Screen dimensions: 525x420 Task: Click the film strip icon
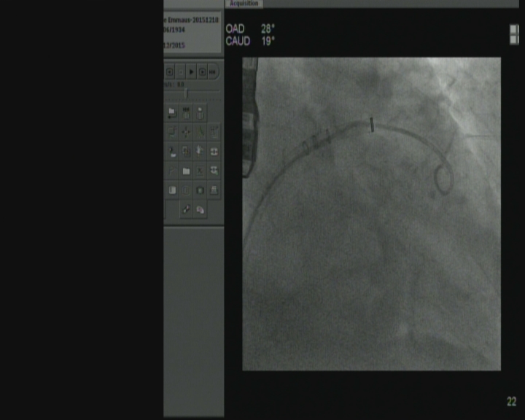point(214,152)
